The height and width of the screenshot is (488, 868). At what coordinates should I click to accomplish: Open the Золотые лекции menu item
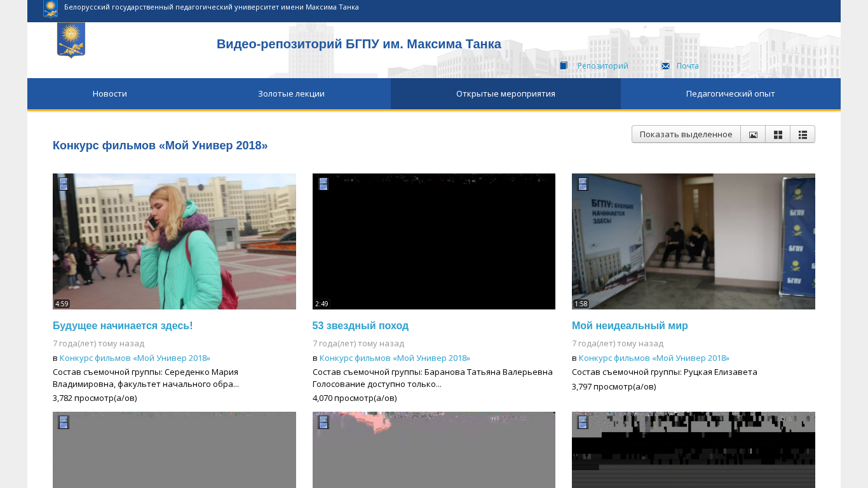pos(291,94)
